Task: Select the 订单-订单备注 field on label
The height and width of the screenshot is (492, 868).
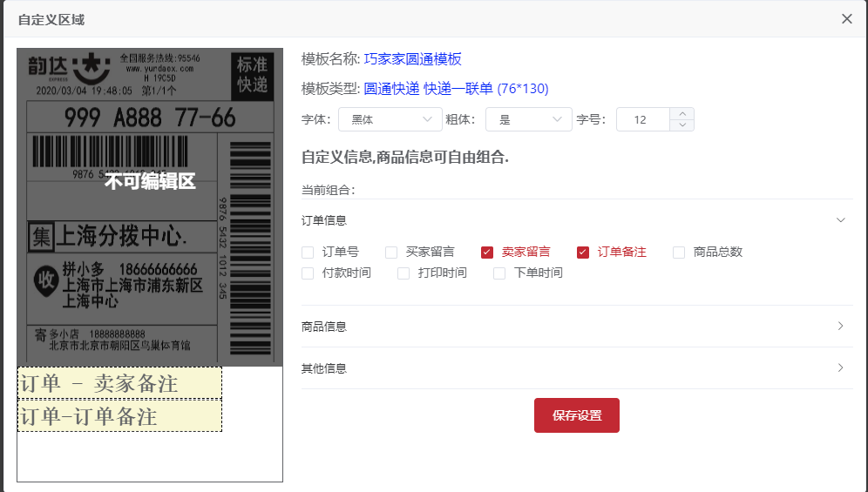Action: [119, 416]
